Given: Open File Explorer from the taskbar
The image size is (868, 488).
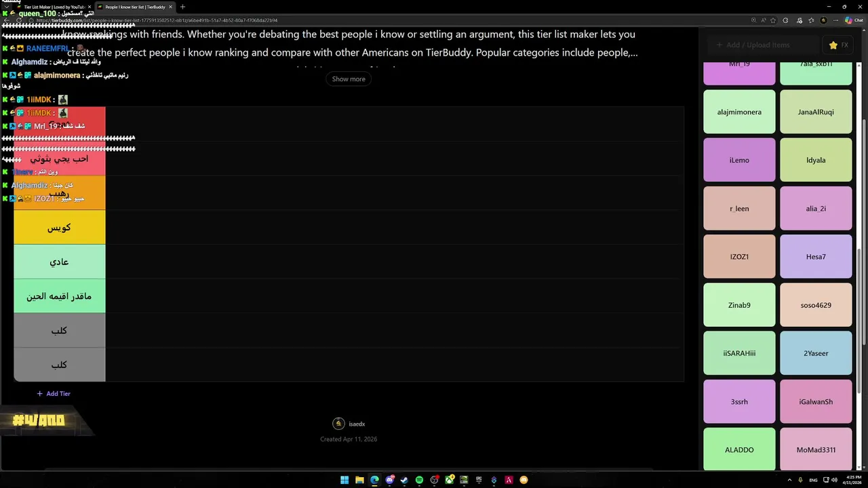Looking at the screenshot, I should pyautogui.click(x=359, y=480).
